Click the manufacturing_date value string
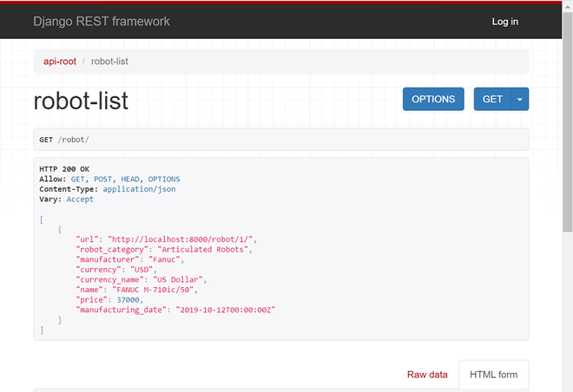This screenshot has height=392, width=573. point(226,310)
